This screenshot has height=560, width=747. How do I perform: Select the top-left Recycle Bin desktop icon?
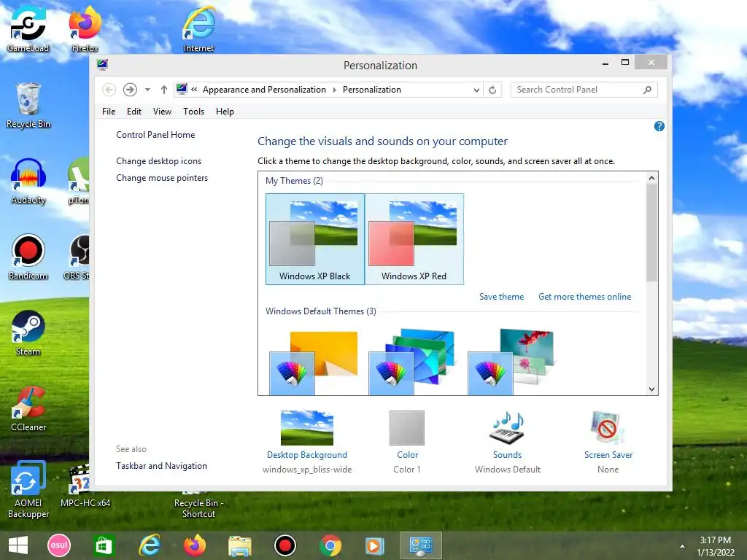tap(28, 105)
